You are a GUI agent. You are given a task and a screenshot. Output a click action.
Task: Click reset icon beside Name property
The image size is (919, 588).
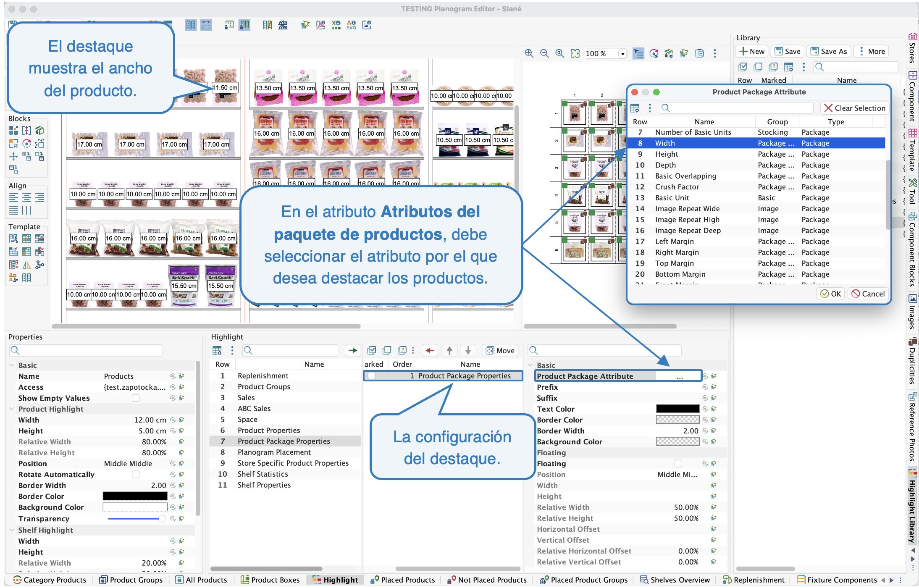[x=173, y=376]
